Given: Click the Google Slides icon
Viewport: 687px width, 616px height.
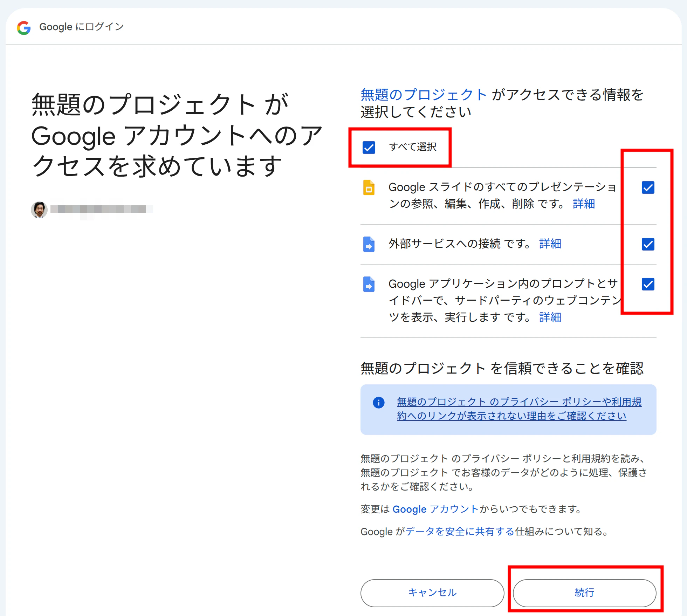Looking at the screenshot, I should [369, 187].
